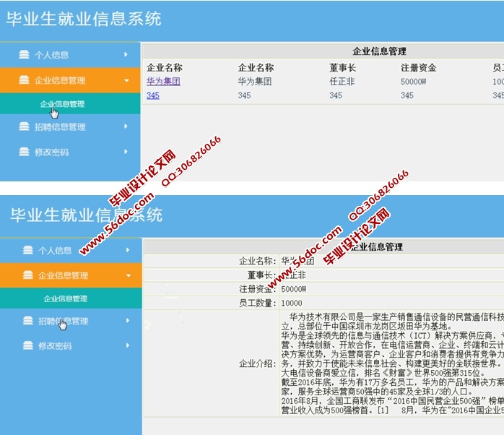
Task: Open the 345 company link
Action: [x=153, y=95]
